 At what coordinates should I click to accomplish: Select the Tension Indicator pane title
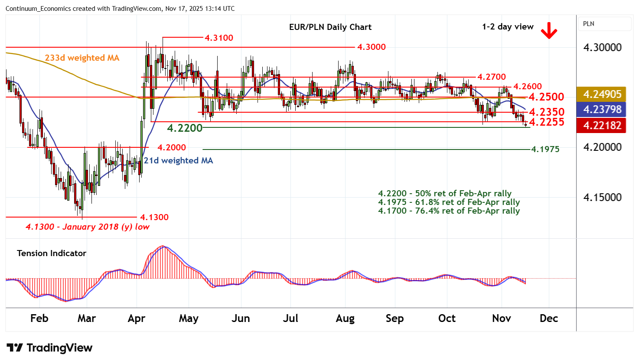pyautogui.click(x=52, y=253)
